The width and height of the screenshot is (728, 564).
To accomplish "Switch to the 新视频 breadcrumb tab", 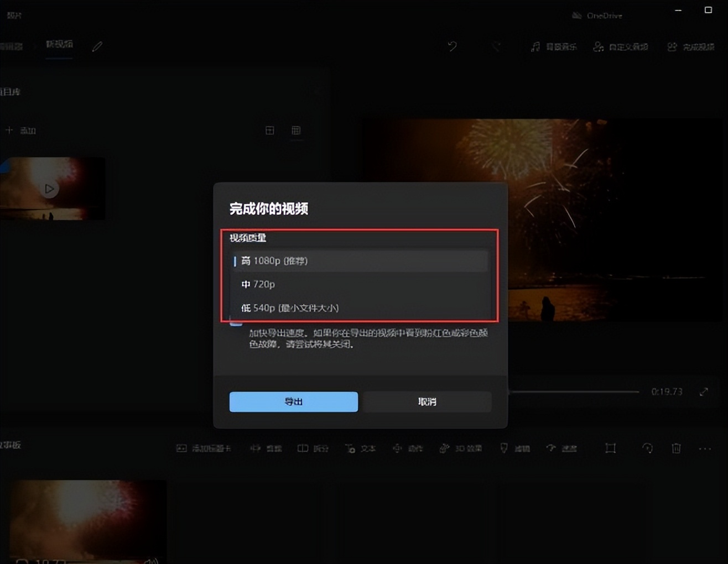I will coord(59,45).
